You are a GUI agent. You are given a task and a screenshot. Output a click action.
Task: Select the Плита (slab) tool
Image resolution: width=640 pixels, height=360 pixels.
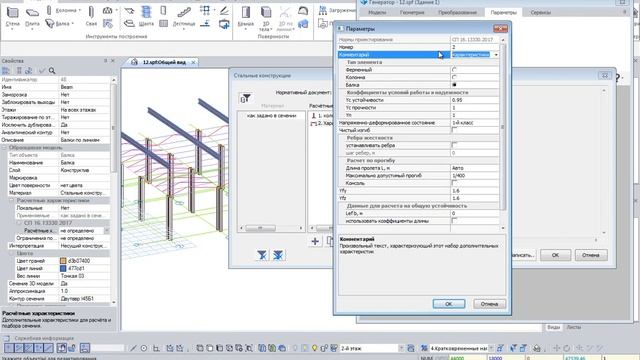pos(32,17)
